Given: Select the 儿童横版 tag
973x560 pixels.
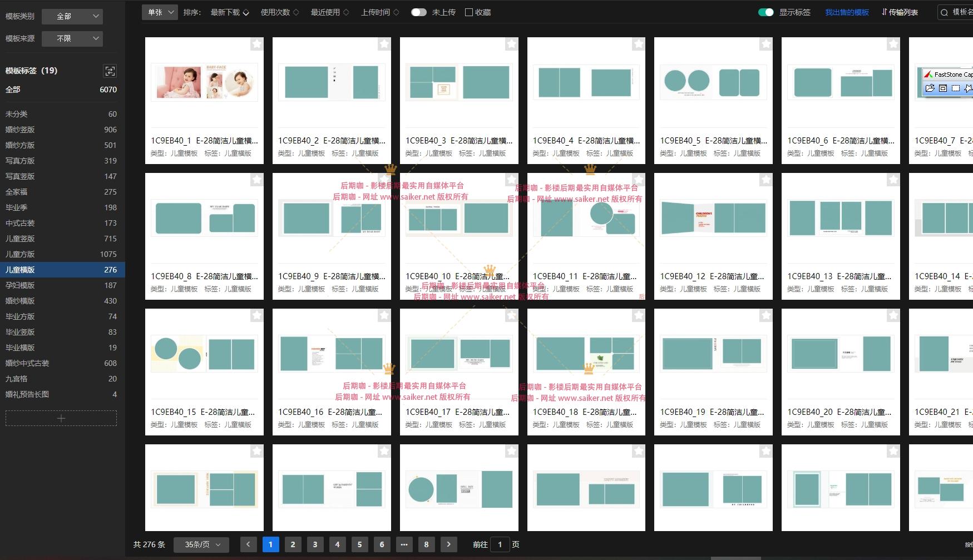Looking at the screenshot, I should 61,270.
